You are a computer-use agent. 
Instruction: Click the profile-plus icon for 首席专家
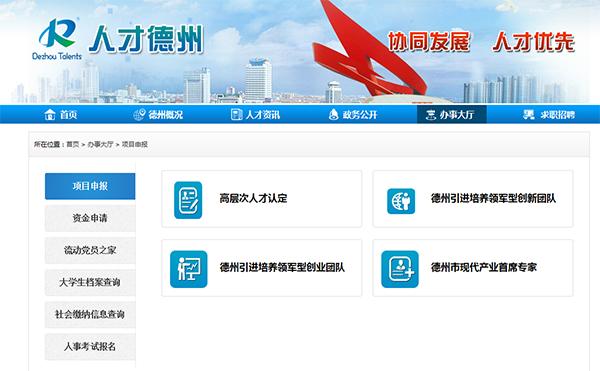(400, 269)
